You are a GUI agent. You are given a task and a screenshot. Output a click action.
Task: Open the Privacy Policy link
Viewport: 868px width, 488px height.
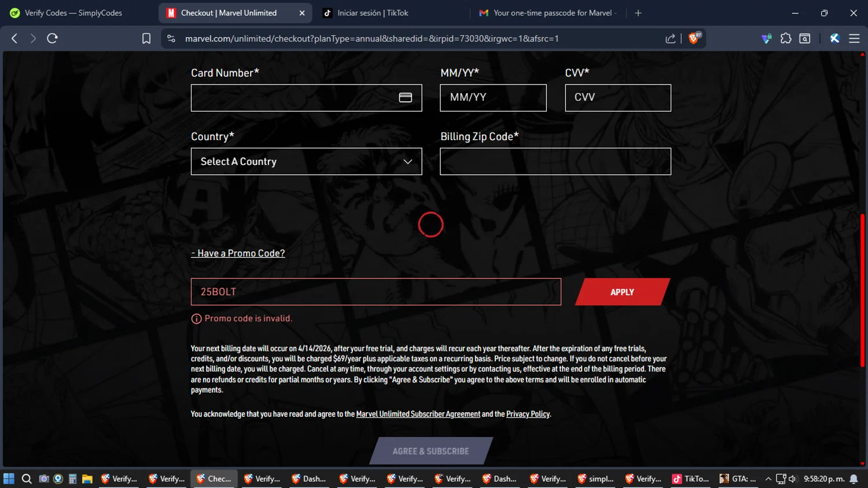(528, 414)
